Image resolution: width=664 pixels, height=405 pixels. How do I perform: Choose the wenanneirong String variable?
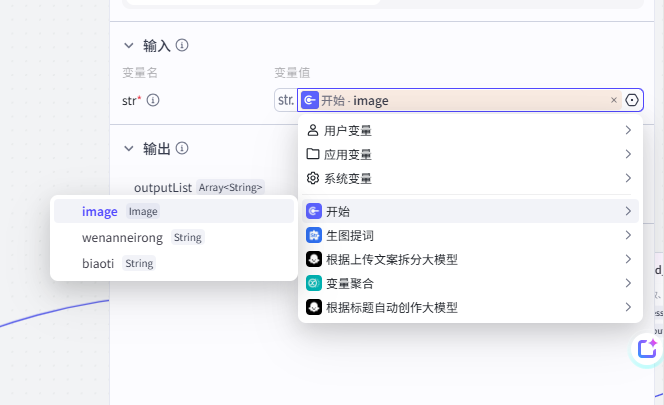pyautogui.click(x=122, y=238)
